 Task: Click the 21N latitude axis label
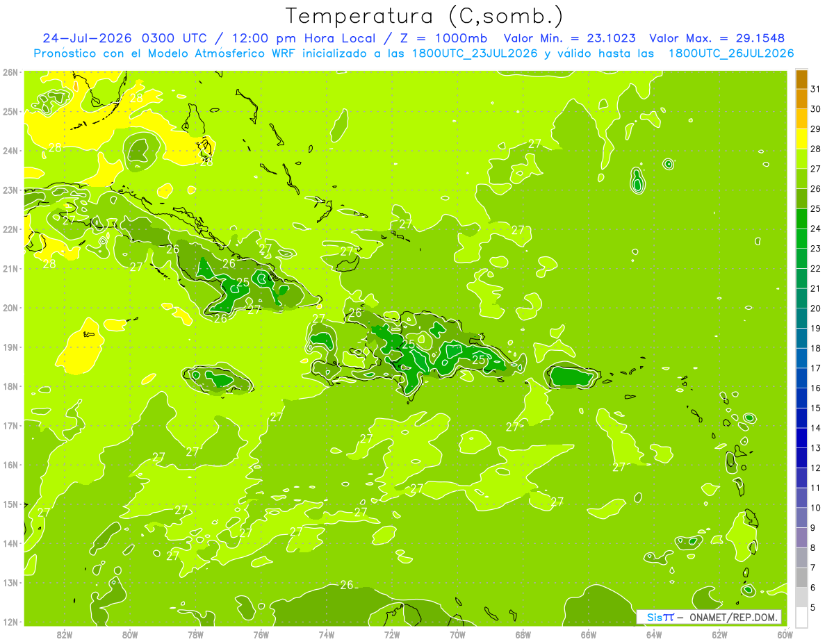click(x=10, y=269)
